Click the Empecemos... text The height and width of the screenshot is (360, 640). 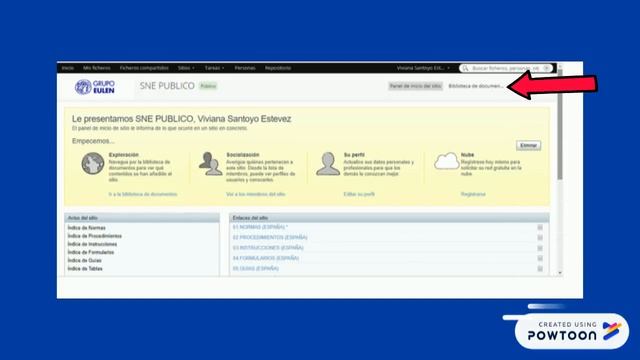tap(93, 141)
